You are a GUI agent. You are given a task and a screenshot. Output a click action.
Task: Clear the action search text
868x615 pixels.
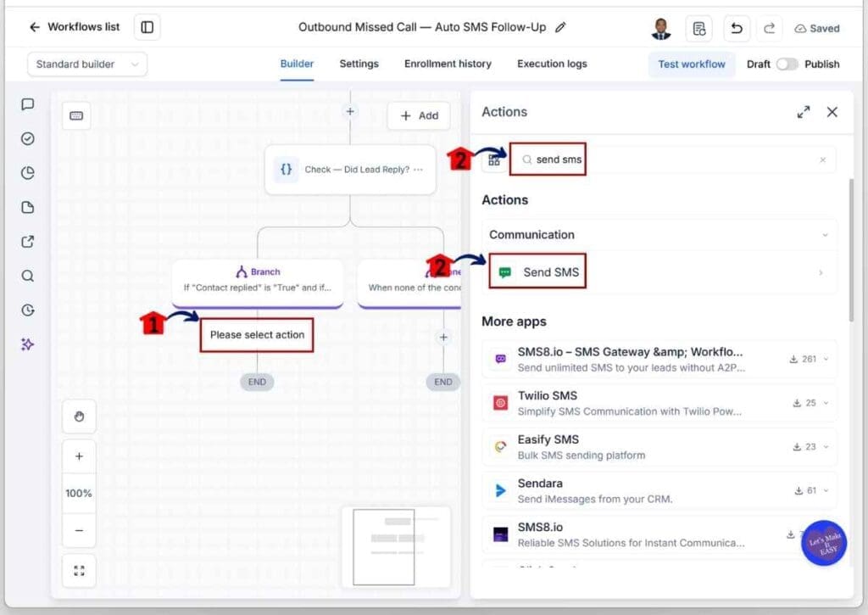coord(822,159)
